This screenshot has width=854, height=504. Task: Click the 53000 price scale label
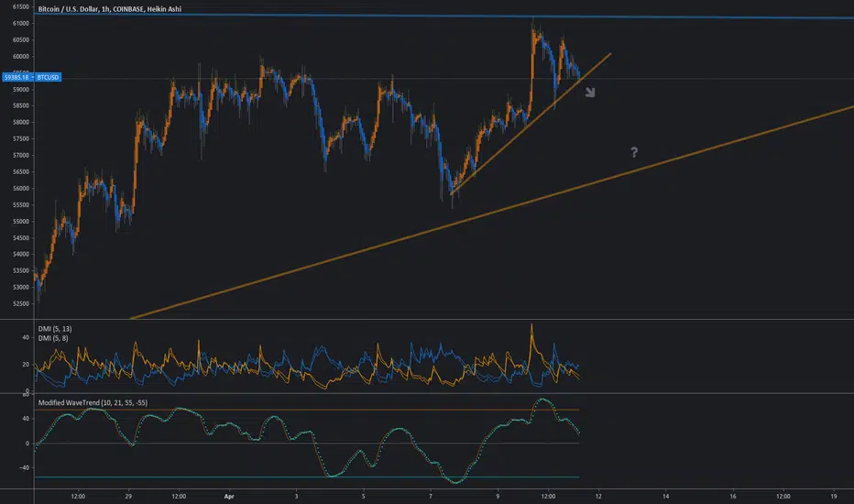21,287
